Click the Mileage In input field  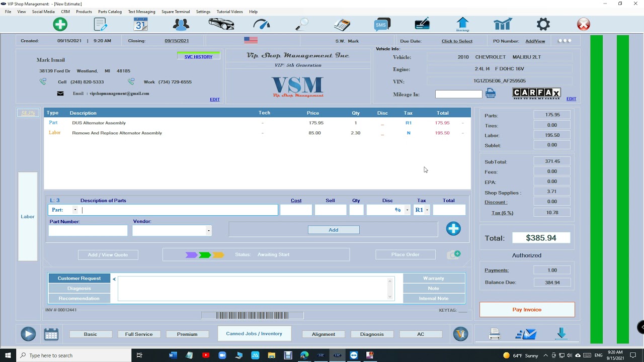(x=458, y=94)
